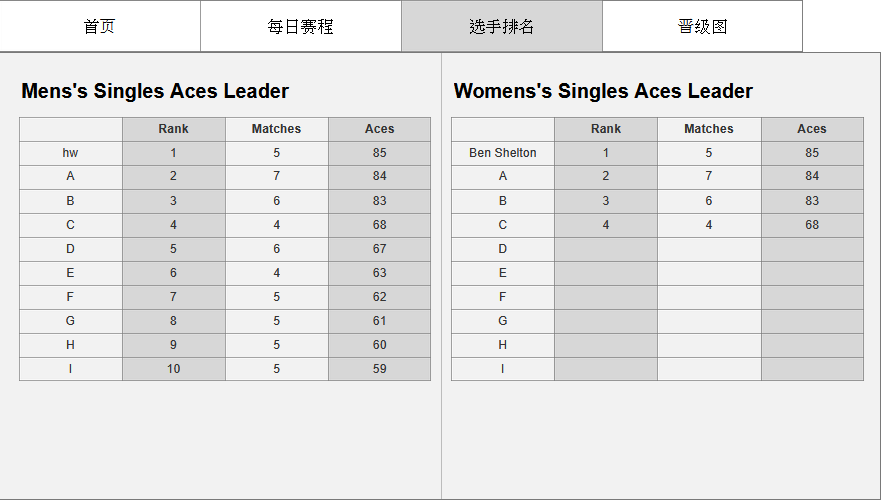Open the 首页 tab
The width and height of the screenshot is (881, 500).
(x=100, y=27)
